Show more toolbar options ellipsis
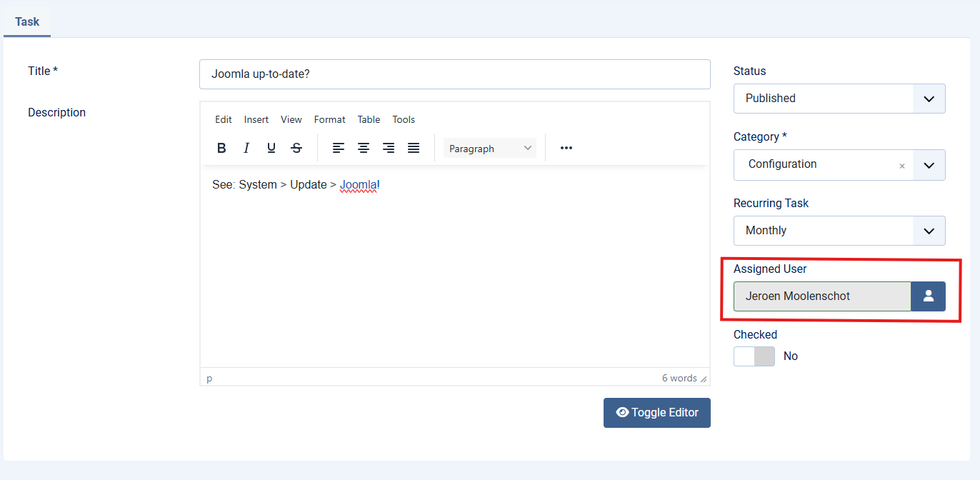The width and height of the screenshot is (980, 480). (x=566, y=148)
